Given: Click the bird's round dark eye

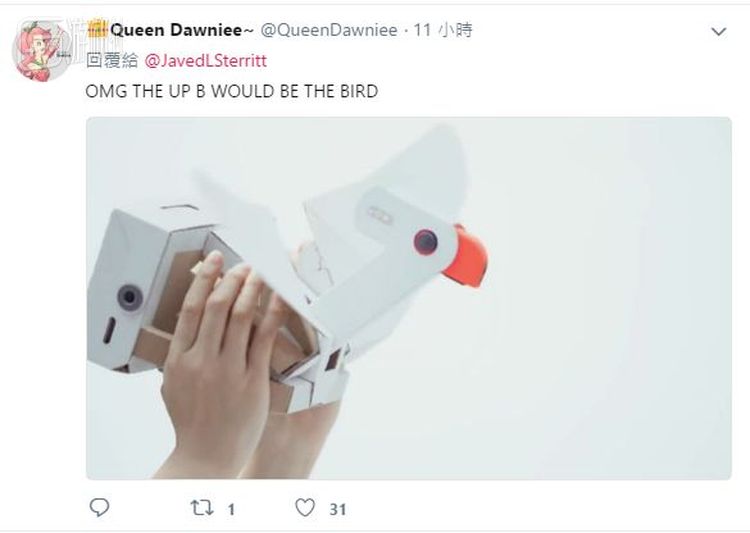Looking at the screenshot, I should tap(426, 241).
